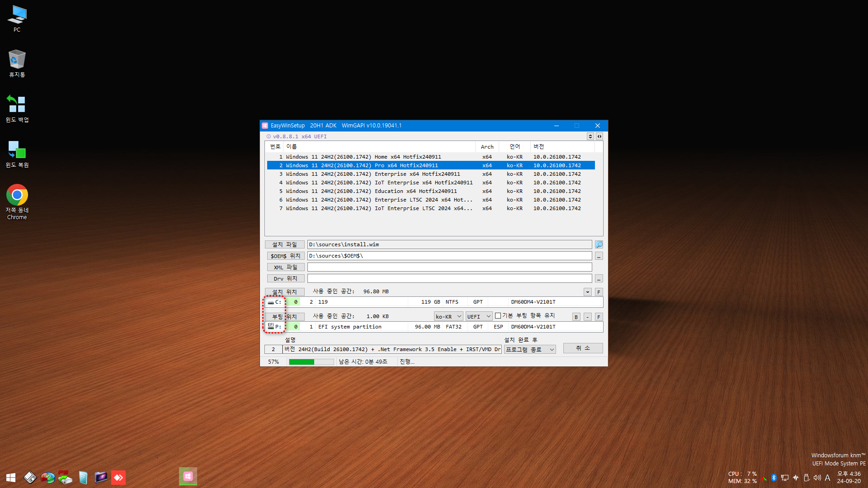This screenshot has height=488, width=868.
Task: Click the 언어 column header
Action: (514, 146)
